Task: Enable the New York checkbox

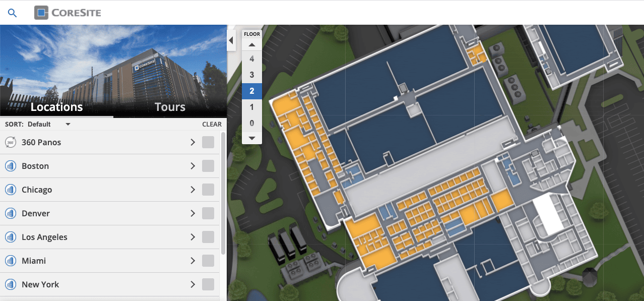Action: click(x=208, y=284)
